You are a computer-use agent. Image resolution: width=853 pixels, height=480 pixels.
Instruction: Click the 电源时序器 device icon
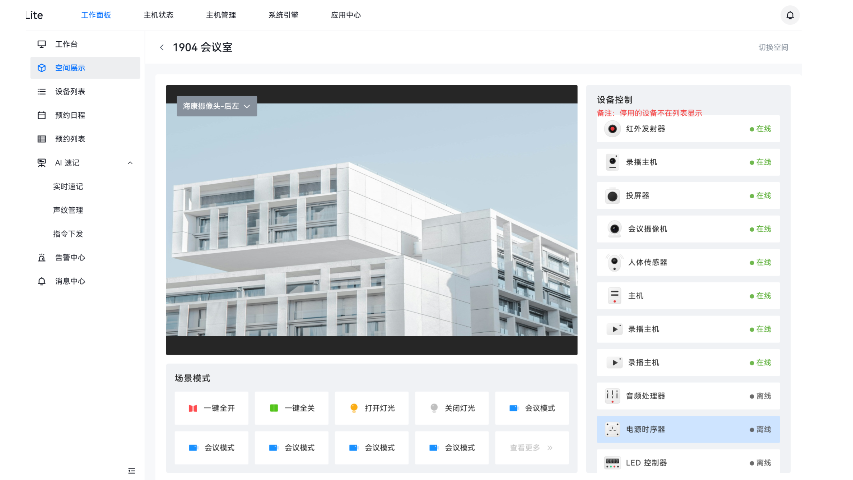[613, 429]
